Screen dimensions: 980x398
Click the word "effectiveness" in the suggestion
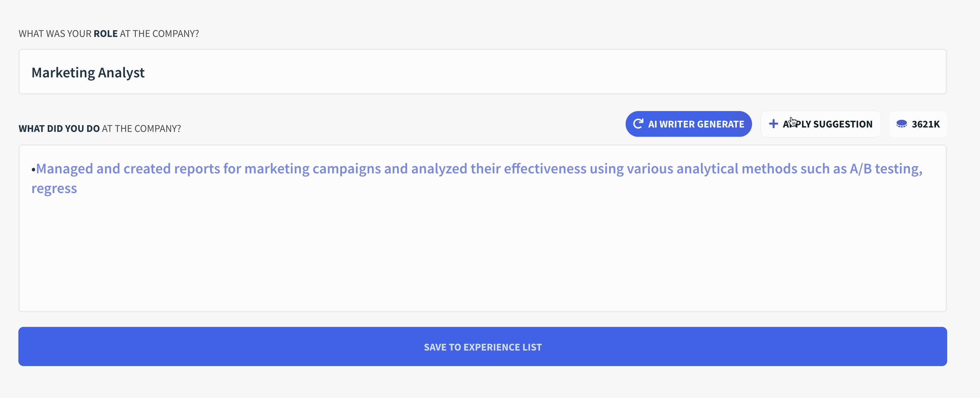(545, 169)
